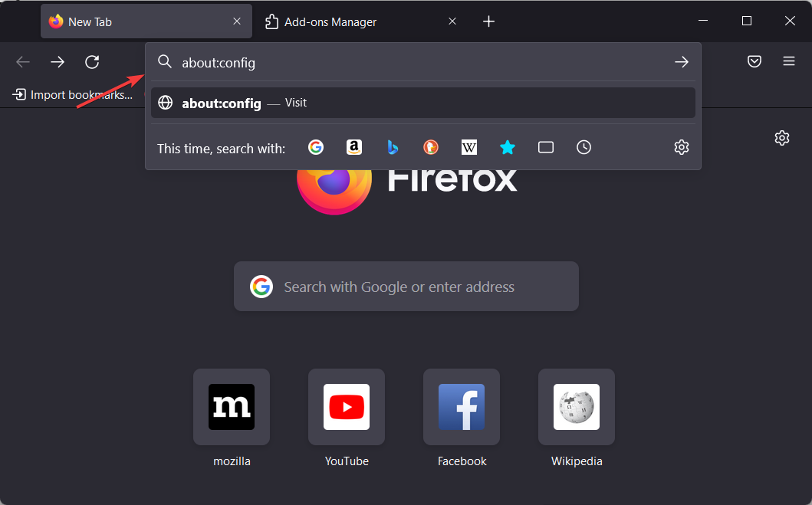Click the Google logo in page search box

click(x=261, y=286)
